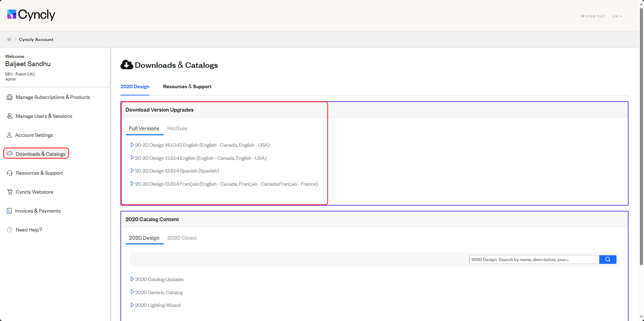Click the Download Version Upgrades heading
The width and height of the screenshot is (644, 321).
click(x=160, y=110)
